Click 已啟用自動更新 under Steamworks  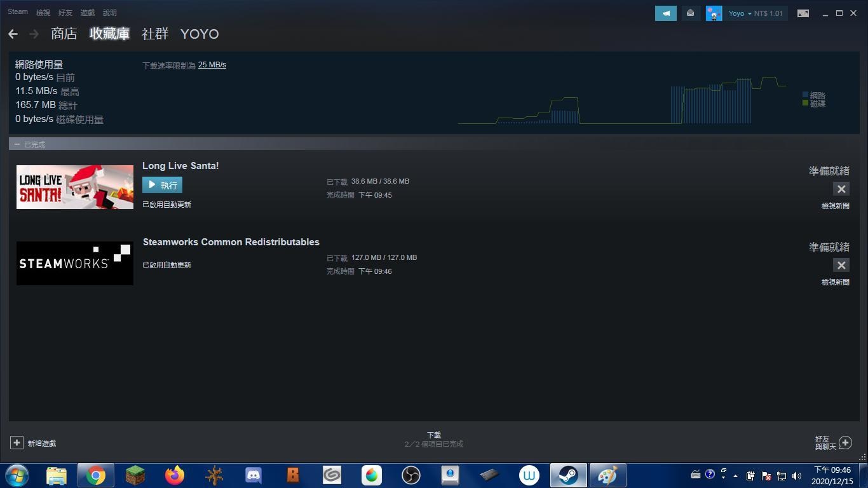point(166,265)
